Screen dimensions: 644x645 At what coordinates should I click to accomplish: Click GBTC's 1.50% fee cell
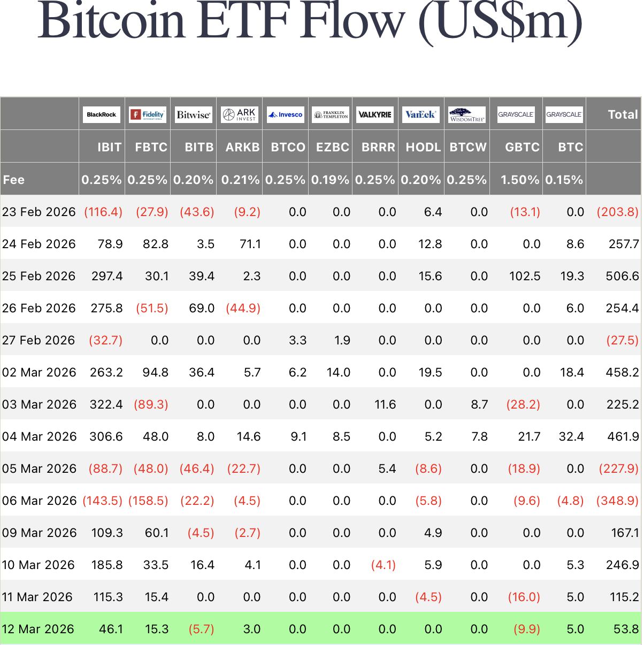click(x=519, y=180)
